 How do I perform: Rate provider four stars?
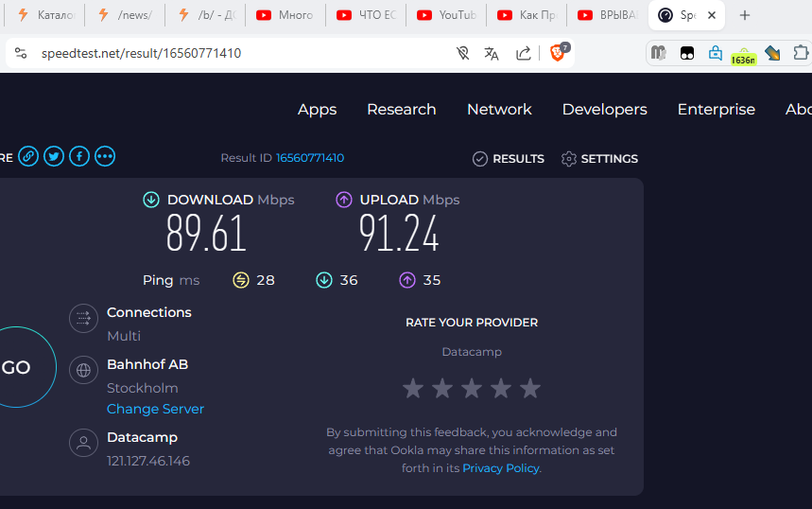coord(501,388)
